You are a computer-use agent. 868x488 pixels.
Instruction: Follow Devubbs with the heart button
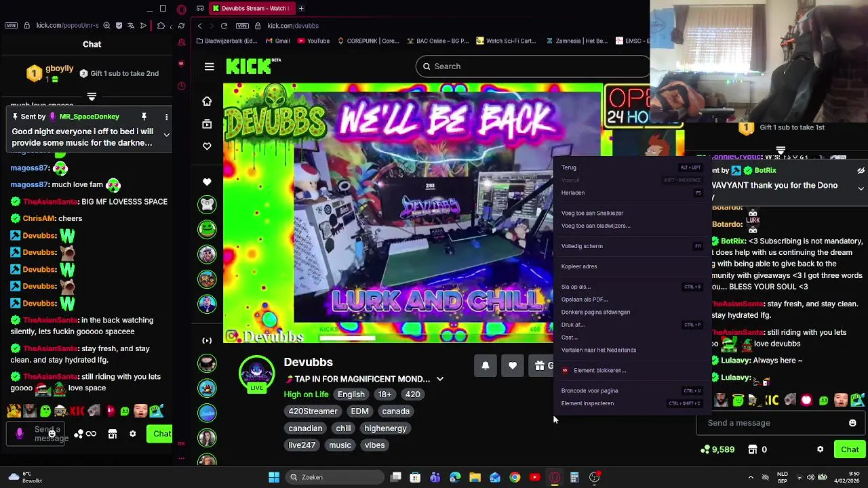tap(513, 365)
